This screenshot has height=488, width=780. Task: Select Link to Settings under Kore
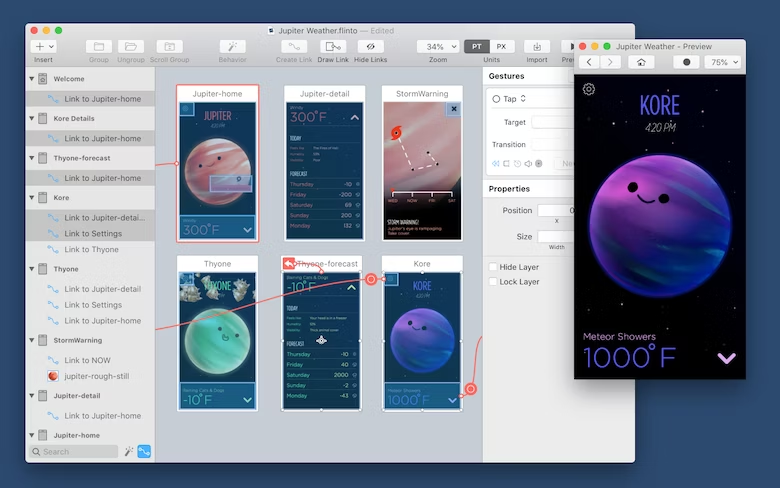click(x=91, y=233)
